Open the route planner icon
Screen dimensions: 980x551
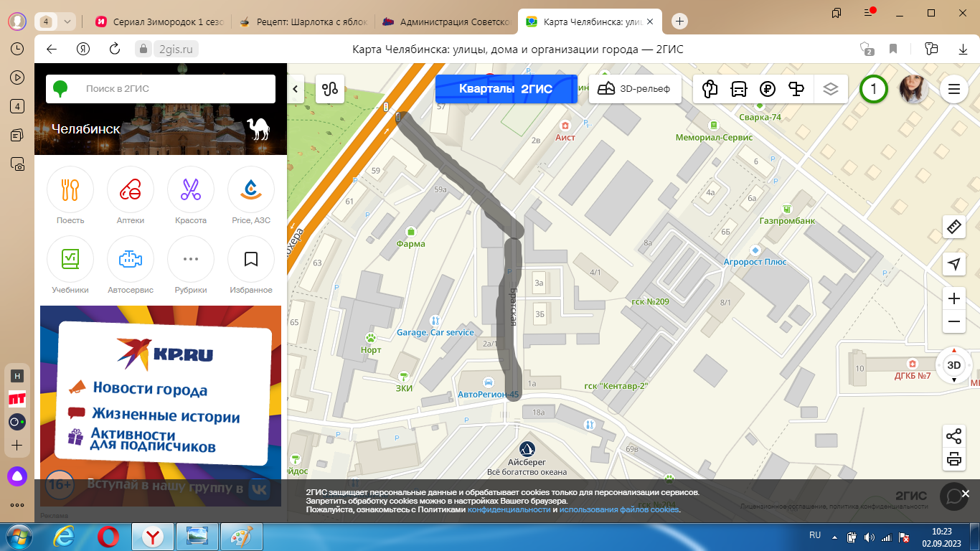tap(330, 89)
